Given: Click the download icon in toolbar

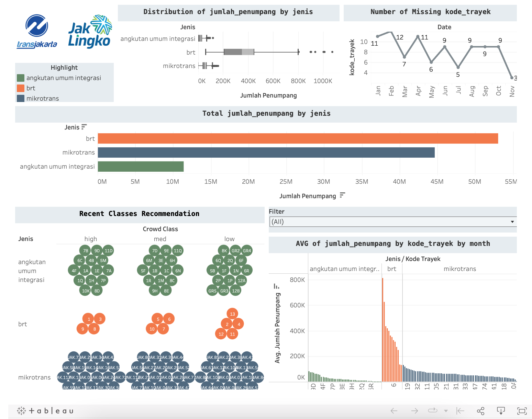Looking at the screenshot, I should pyautogui.click(x=501, y=411).
